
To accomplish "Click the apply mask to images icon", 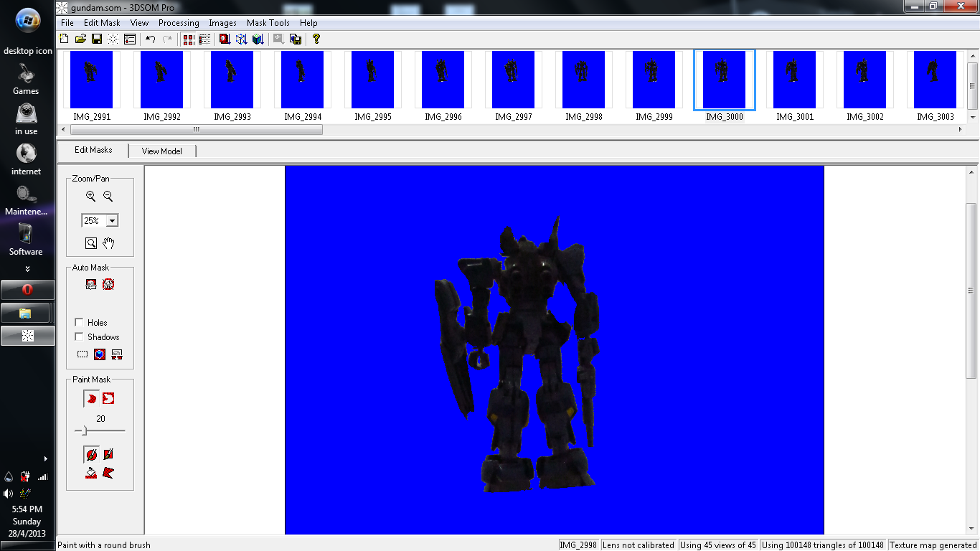I will tap(117, 354).
